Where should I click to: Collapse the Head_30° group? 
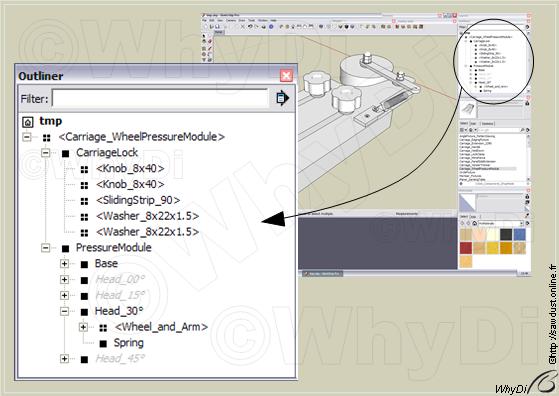tap(65, 311)
